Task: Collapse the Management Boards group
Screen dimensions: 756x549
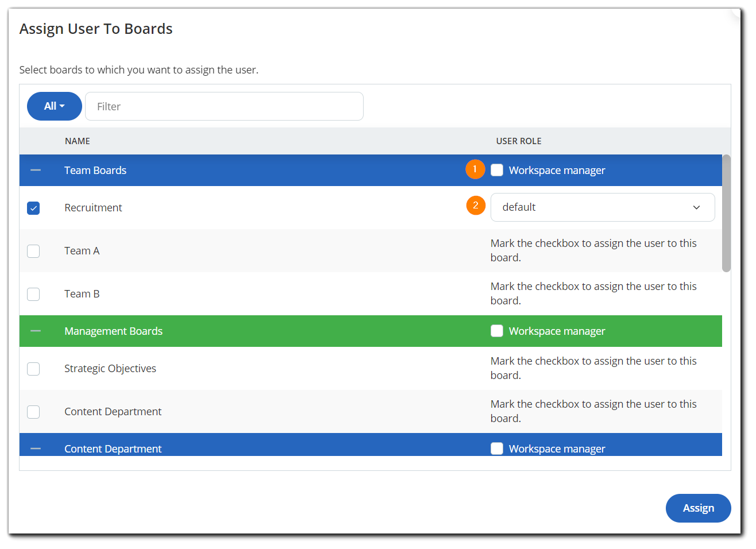Action: [36, 331]
